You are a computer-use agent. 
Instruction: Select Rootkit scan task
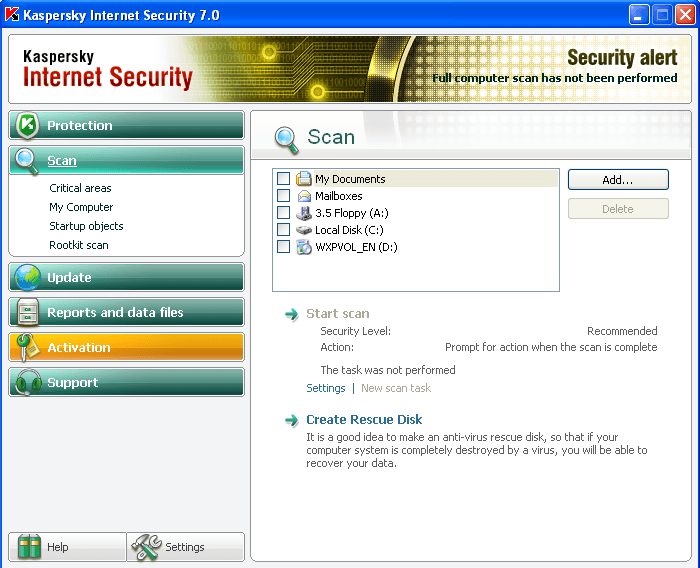click(x=79, y=245)
